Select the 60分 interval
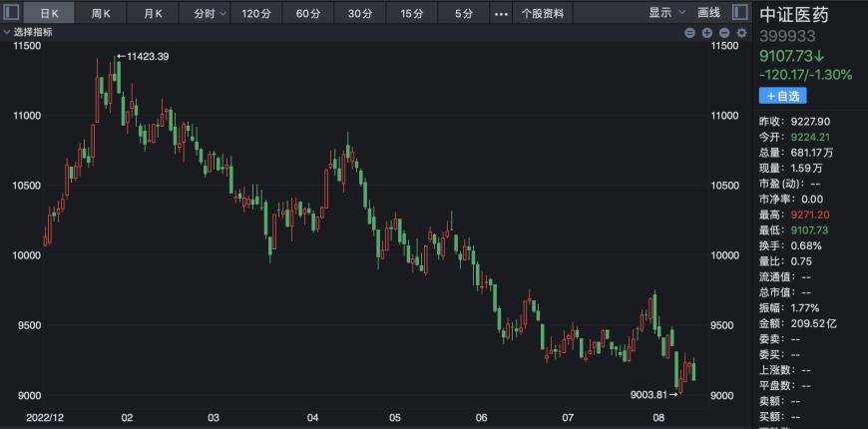Screen dimensions: 868x429 pos(308,14)
